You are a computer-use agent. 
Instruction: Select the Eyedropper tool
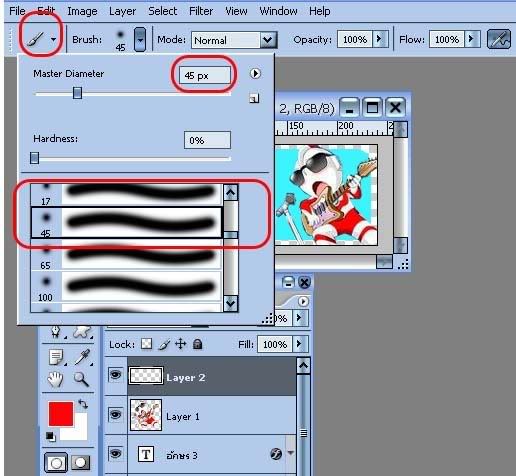click(x=82, y=357)
